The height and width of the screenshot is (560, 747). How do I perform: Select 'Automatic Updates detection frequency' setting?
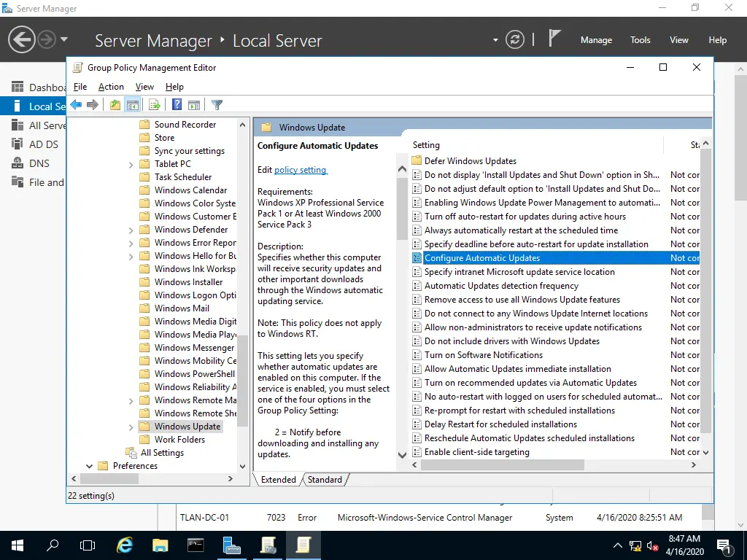point(501,286)
